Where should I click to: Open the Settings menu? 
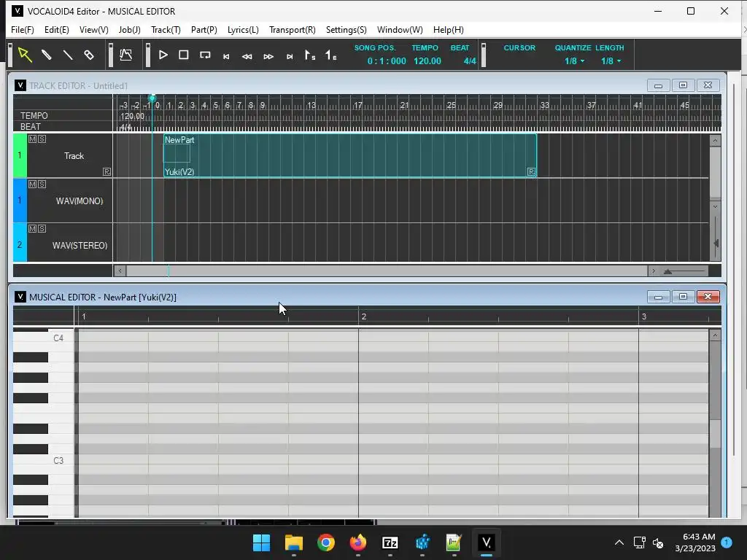pos(347,29)
